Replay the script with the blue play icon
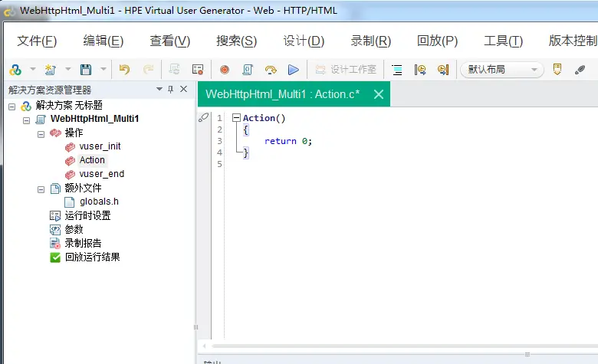This screenshot has width=598, height=364. (x=294, y=70)
